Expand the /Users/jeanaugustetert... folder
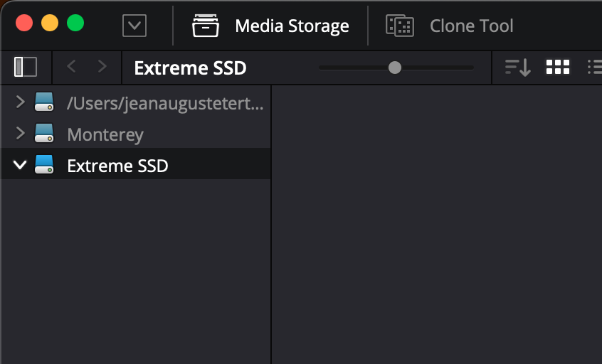This screenshot has height=364, width=602. 20,103
